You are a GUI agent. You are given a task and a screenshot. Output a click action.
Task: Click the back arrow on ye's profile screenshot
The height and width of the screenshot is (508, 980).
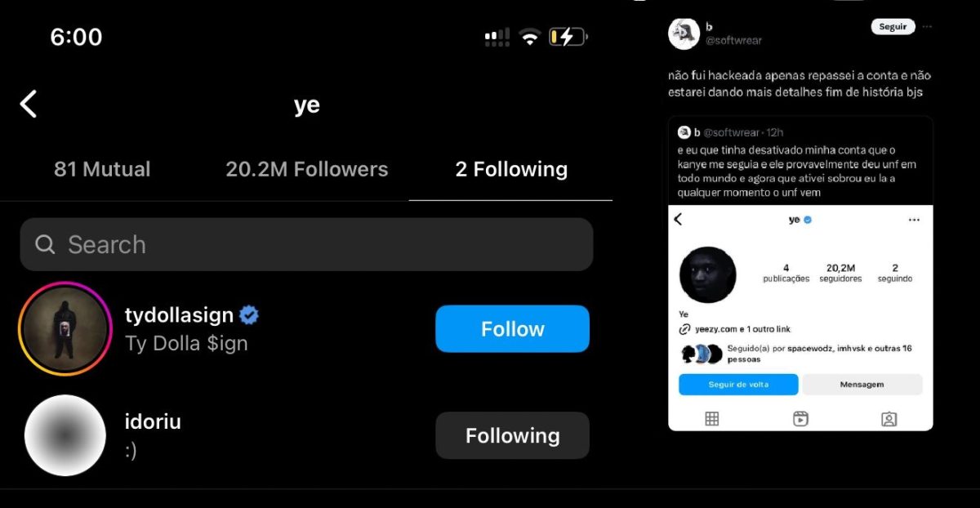[x=677, y=219]
